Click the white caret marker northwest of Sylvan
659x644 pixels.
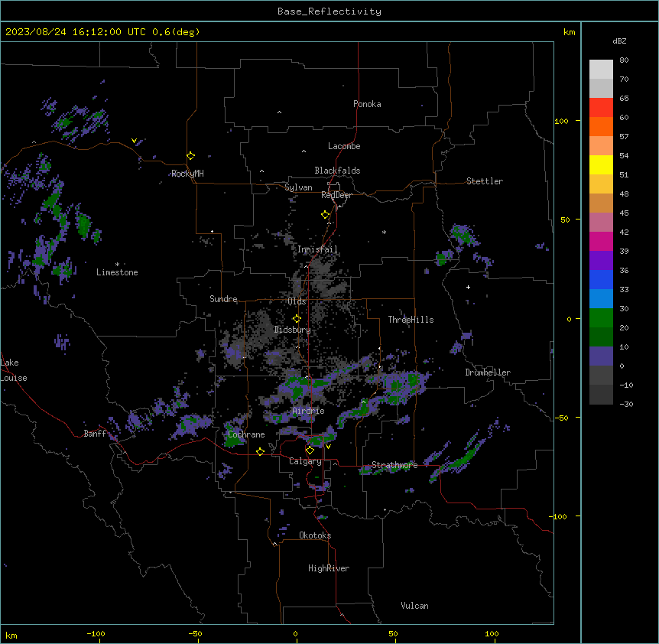click(261, 171)
